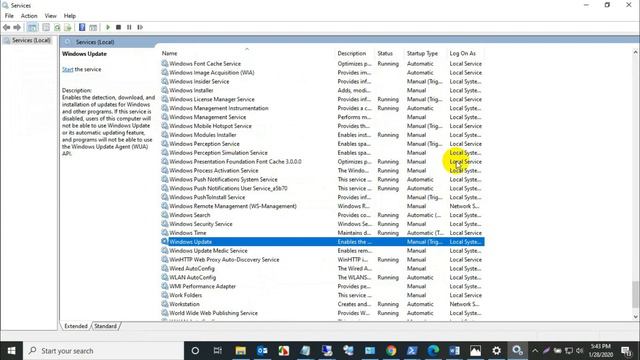Click the scrollbar up arrow
Screen dimensions: 640x360
coord(636,52)
